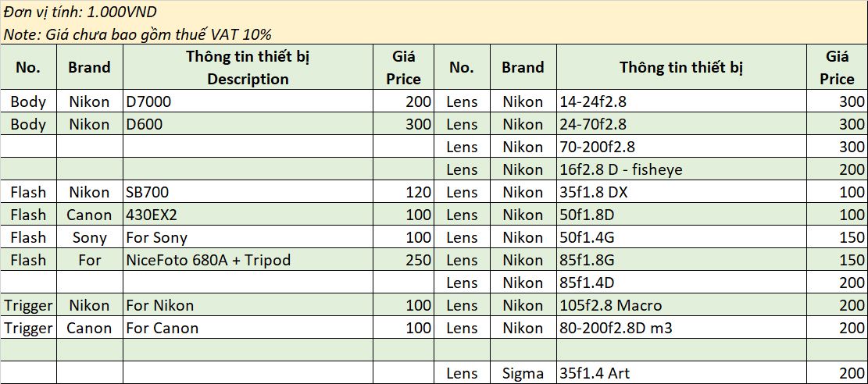
Task: Click the 80-200f2.8D m3 cell
Action: (681, 328)
